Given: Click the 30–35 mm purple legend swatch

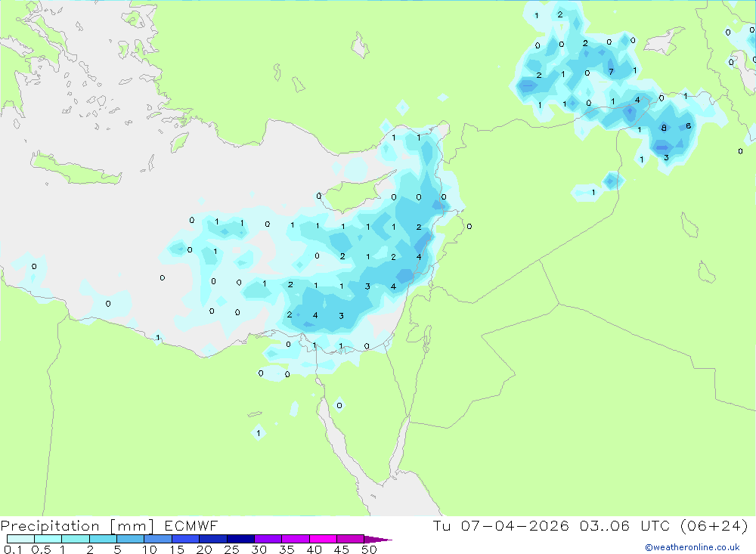Looking at the screenshot, I should pos(268,539).
